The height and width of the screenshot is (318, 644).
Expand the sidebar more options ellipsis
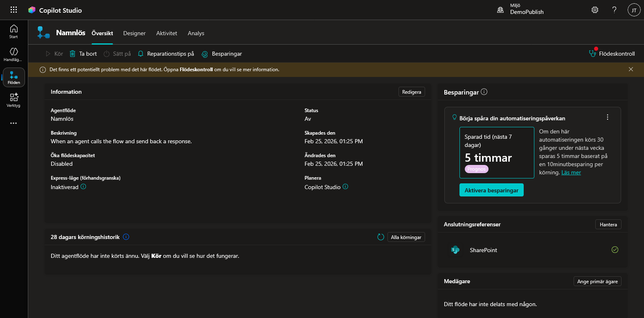pos(14,123)
